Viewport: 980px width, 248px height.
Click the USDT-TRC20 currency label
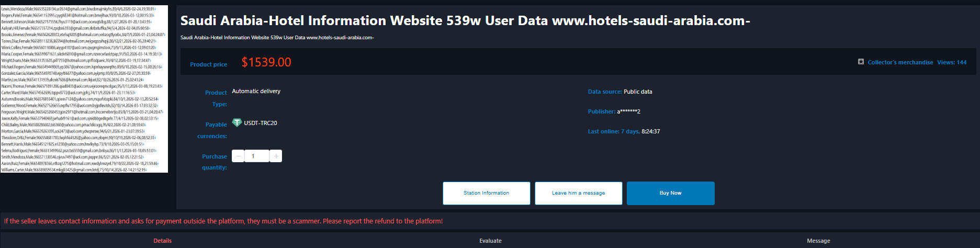point(261,123)
